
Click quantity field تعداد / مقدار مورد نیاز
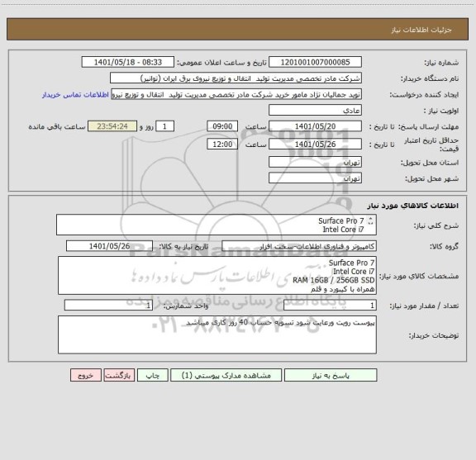coord(330,306)
